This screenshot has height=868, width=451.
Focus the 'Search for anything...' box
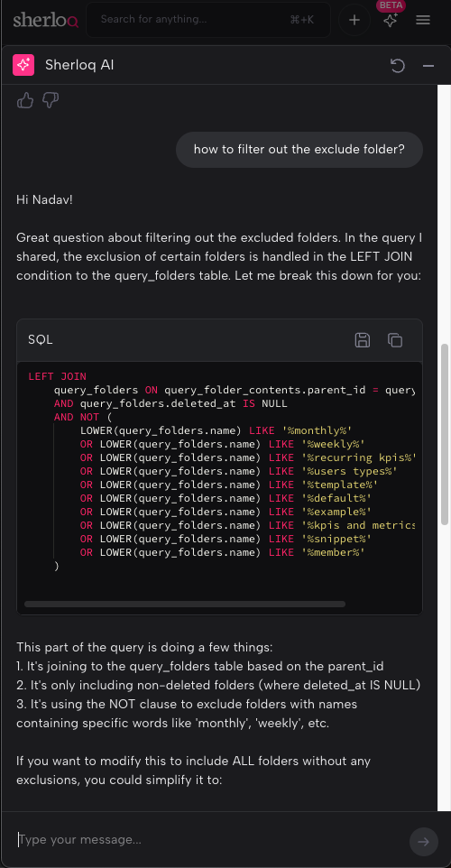click(208, 20)
